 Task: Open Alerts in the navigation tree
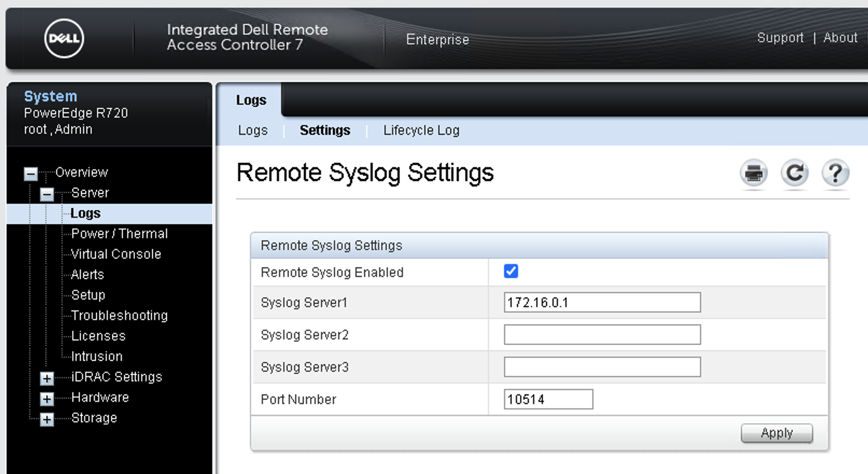87,275
